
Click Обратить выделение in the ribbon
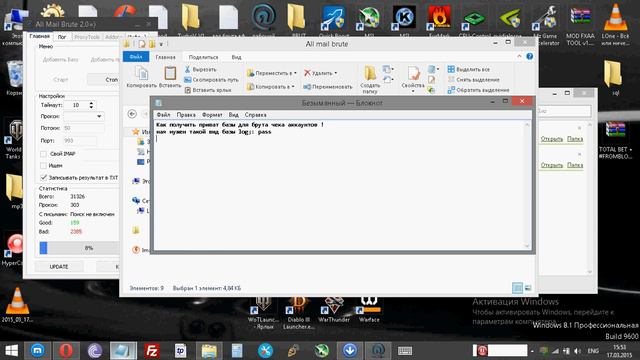pyautogui.click(x=478, y=90)
